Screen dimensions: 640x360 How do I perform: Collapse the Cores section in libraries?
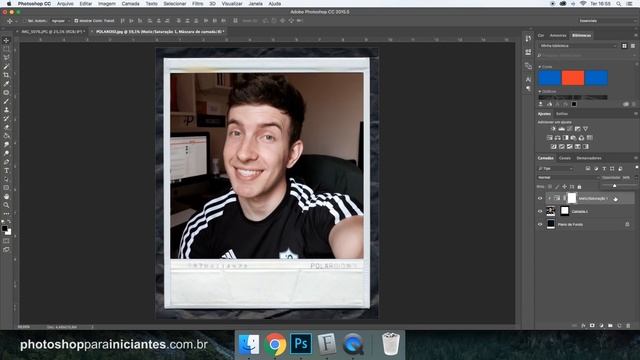pos(540,67)
